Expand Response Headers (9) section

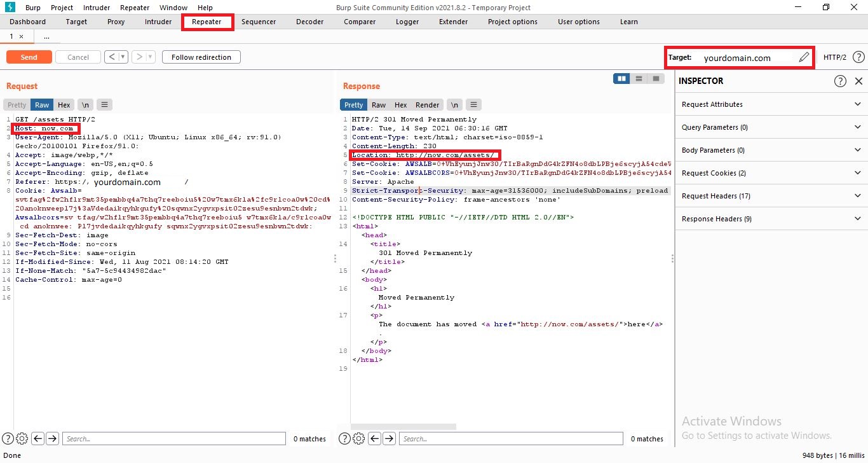[771, 219]
